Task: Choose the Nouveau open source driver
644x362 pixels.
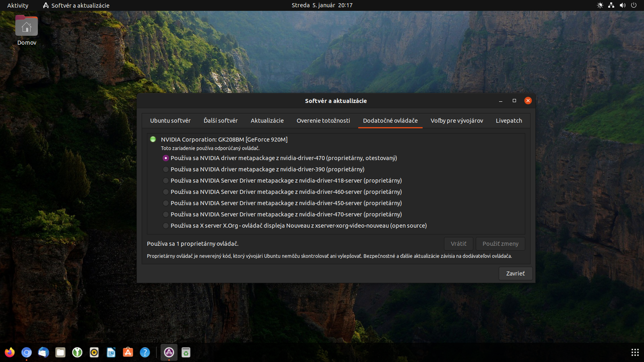Action: click(x=166, y=226)
